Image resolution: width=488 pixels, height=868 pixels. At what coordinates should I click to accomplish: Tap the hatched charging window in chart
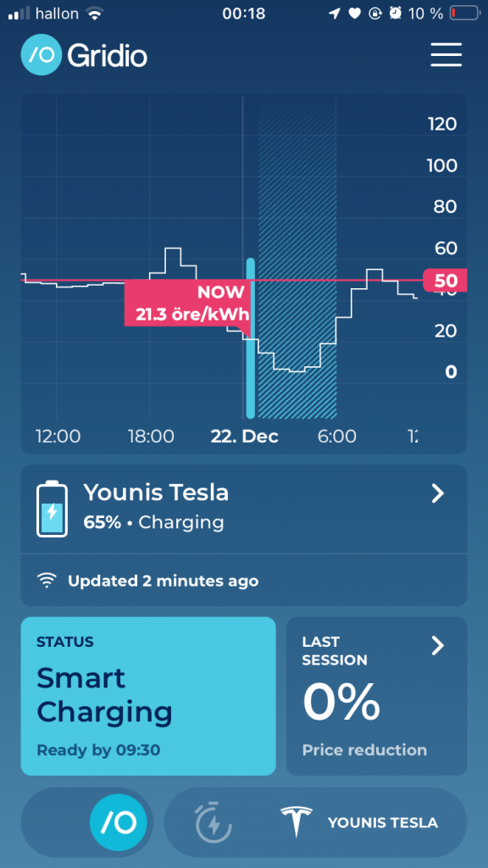[297, 258]
